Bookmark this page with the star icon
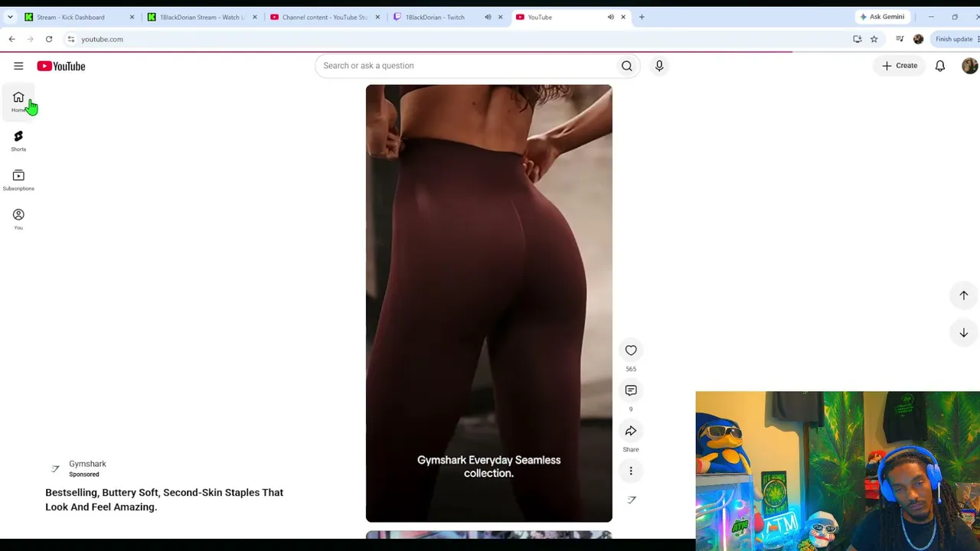The height and width of the screenshot is (551, 980). [x=874, y=39]
